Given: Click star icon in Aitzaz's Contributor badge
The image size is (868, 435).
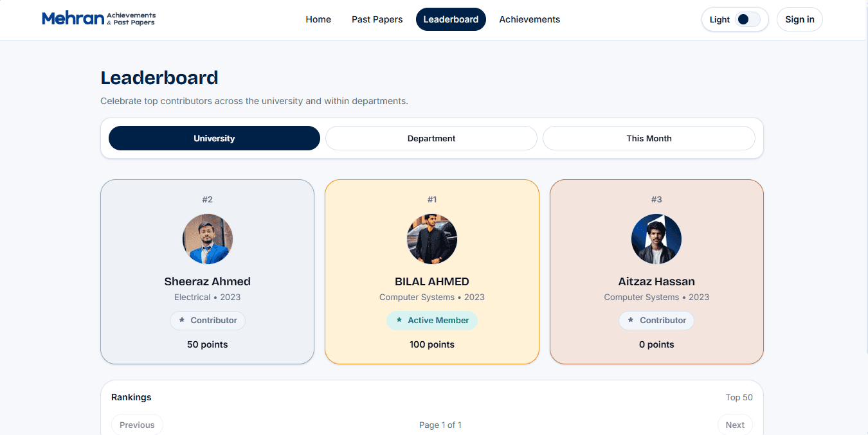Looking at the screenshot, I should tap(631, 320).
